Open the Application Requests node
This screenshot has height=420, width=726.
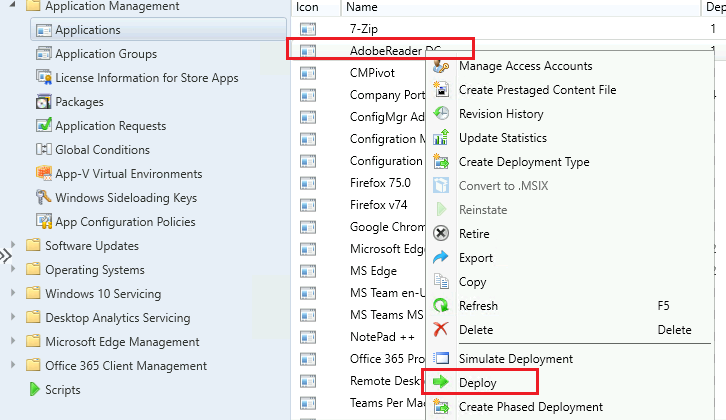coord(111,126)
